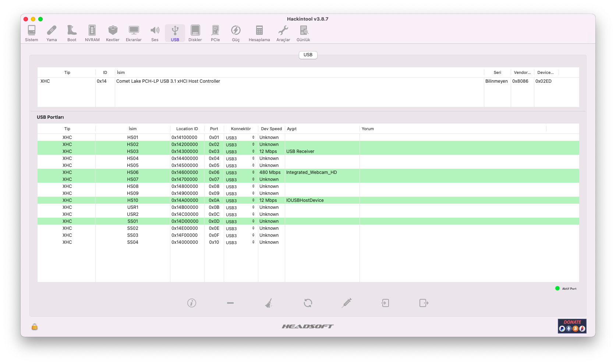Click the broom clear-all icon

pyautogui.click(x=269, y=303)
